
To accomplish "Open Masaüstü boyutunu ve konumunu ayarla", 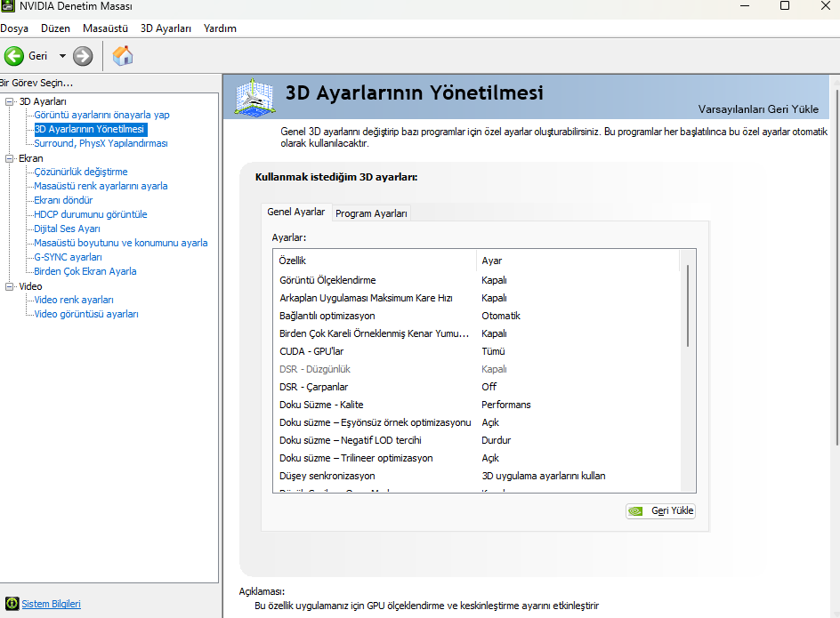I will (121, 243).
